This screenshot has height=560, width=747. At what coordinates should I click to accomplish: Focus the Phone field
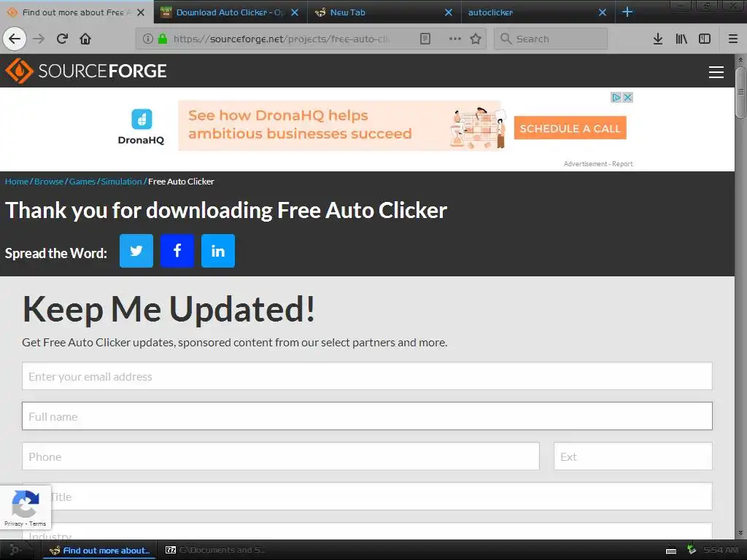pos(281,456)
